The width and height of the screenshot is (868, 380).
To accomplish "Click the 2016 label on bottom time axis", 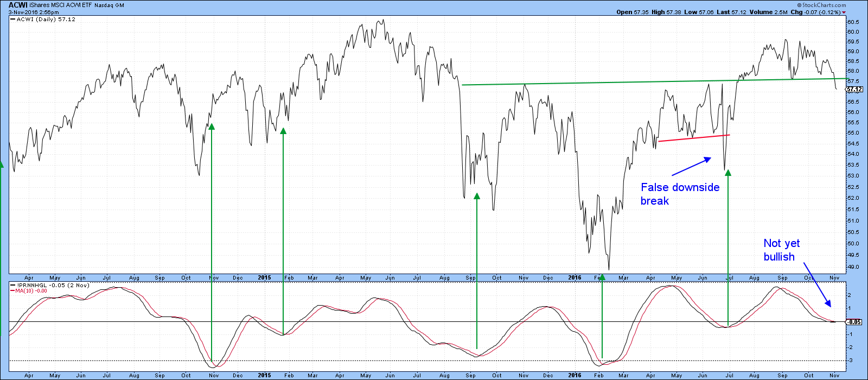I will click(x=575, y=375).
